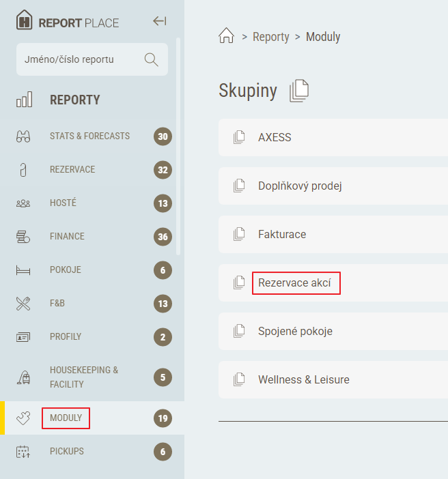Click the Pickups calendar icon
The height and width of the screenshot is (479, 448).
pos(23,451)
